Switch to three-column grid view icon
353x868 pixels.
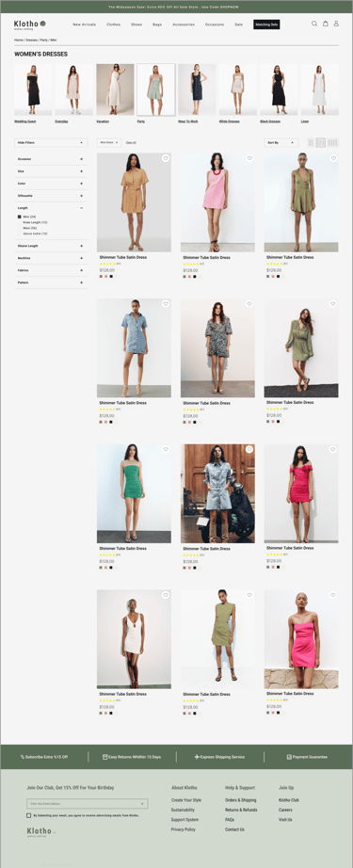pos(321,143)
